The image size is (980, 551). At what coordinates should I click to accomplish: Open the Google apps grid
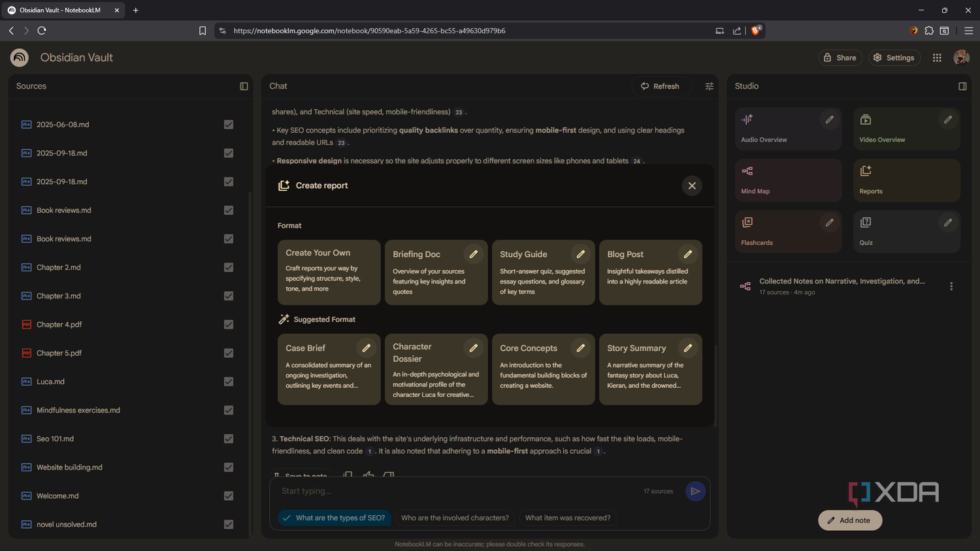937,57
